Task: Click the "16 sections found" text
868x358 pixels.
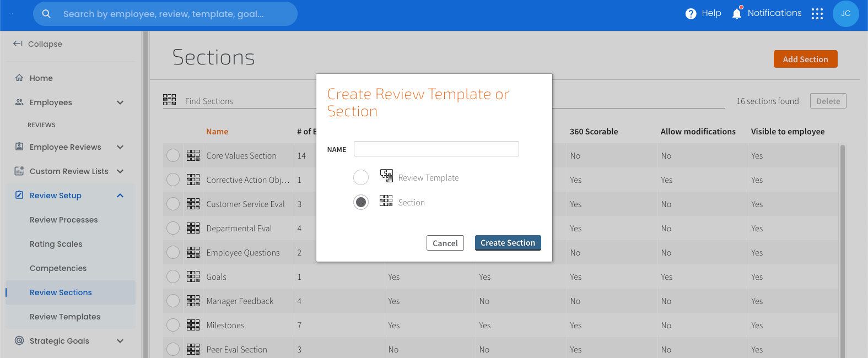Action: (x=768, y=101)
